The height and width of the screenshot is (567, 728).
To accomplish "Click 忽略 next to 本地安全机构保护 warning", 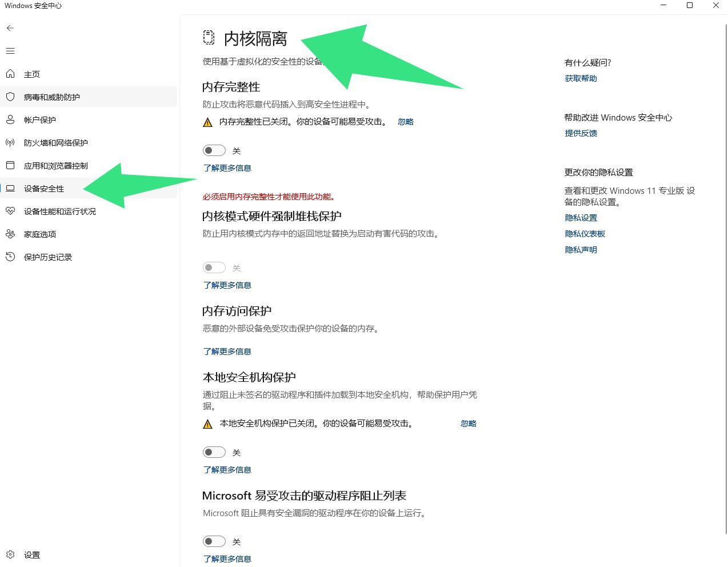I will pyautogui.click(x=468, y=424).
